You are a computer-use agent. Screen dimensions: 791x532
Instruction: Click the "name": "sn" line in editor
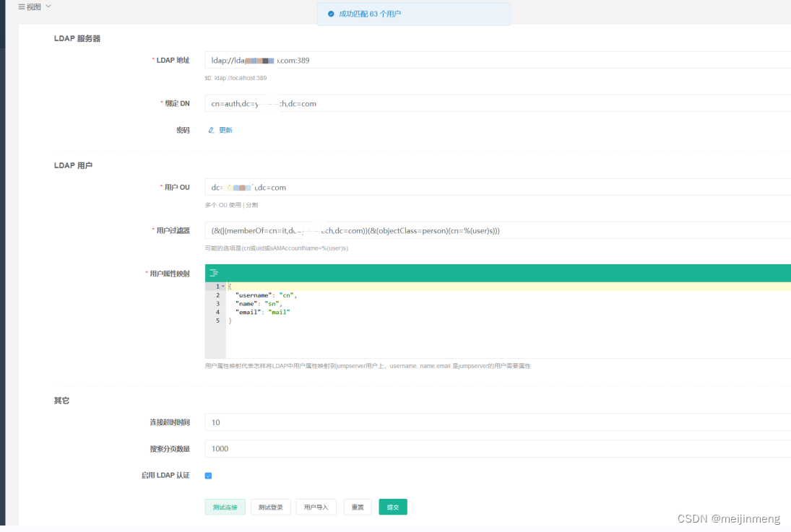[259, 304]
